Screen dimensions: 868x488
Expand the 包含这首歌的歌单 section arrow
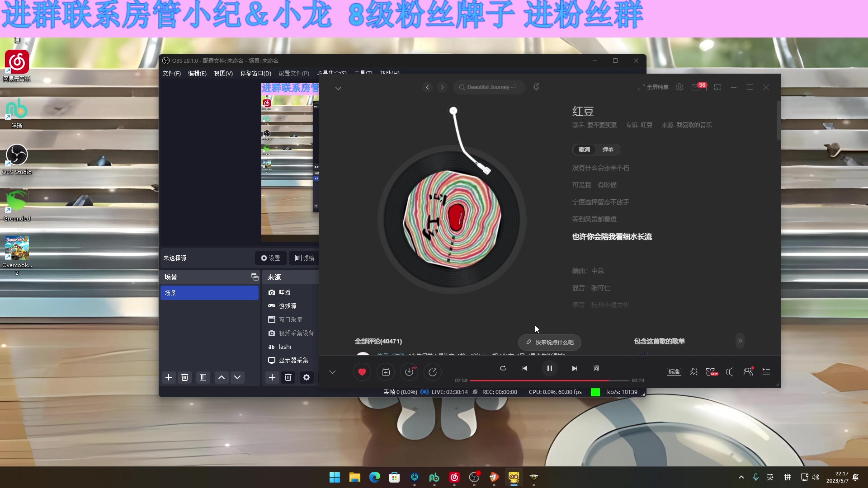[x=740, y=341]
